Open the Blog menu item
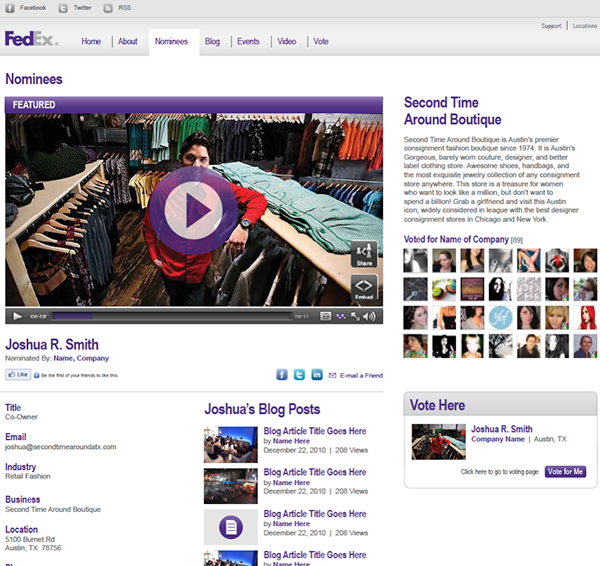600x566 pixels. 212,41
